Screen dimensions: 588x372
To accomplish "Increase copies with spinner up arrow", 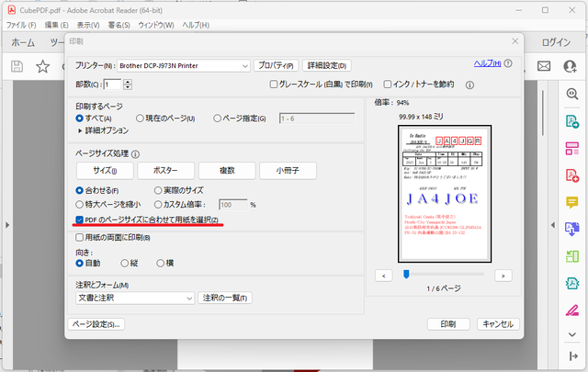I will click(128, 82).
